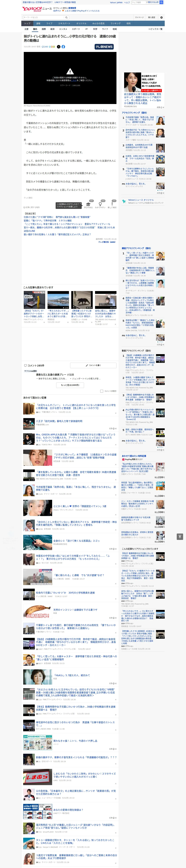186x868 pixels.
Task: Click the reaction emoji icons beside 285
Action: [x=52, y=47]
